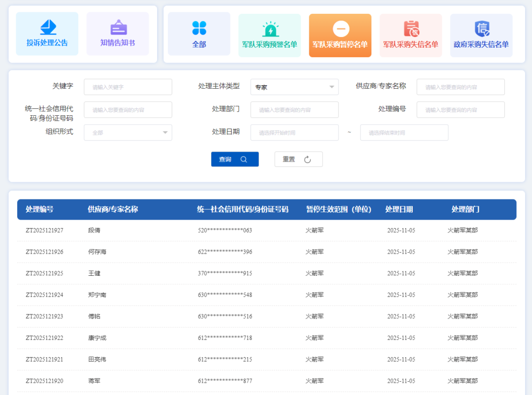This screenshot has width=532, height=395.
Task: Open the 处理日期 start date picker
Action: [x=294, y=132]
